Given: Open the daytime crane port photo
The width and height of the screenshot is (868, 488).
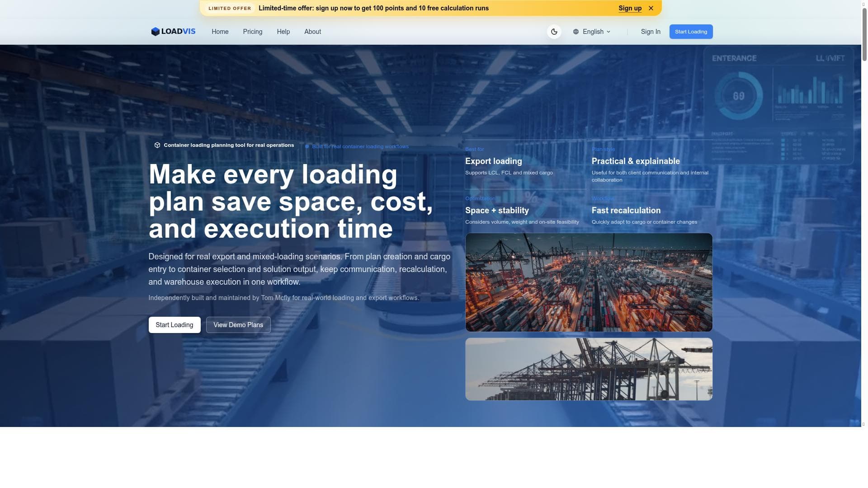Looking at the screenshot, I should [589, 369].
